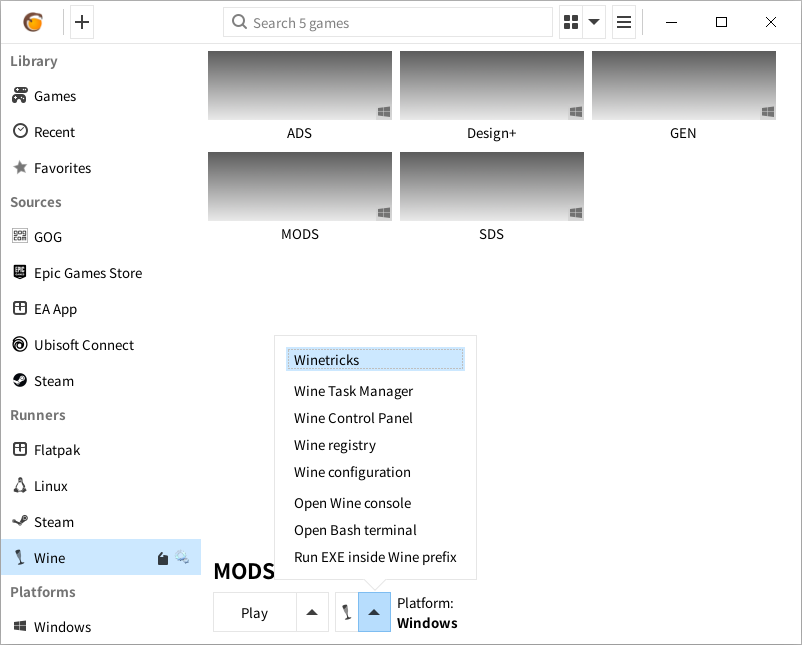Click the GEN game title label
Image resolution: width=802 pixels, height=645 pixels.
click(683, 134)
